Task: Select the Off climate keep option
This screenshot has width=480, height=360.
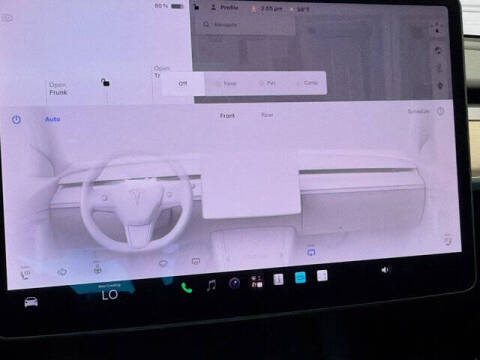Action: point(183,83)
